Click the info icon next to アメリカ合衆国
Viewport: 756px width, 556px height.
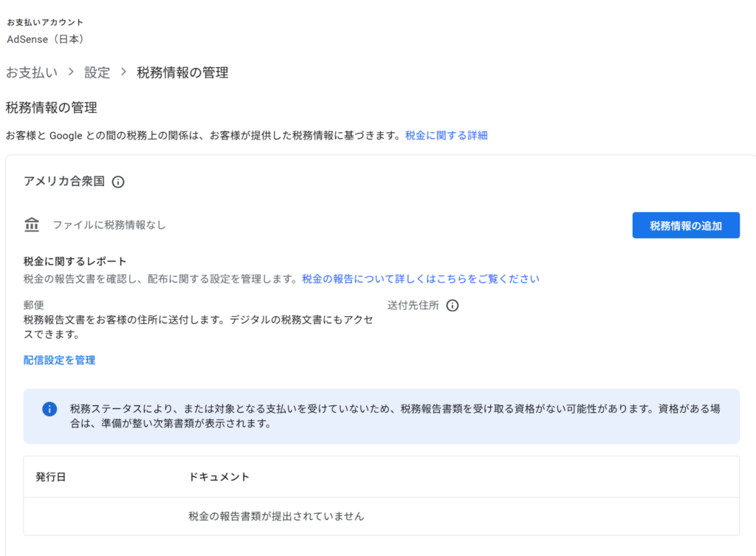[118, 182]
